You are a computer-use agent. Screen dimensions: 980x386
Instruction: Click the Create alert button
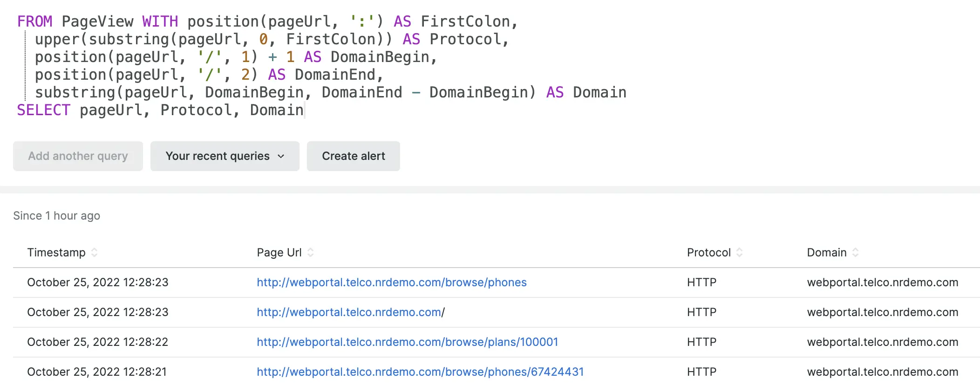point(354,156)
